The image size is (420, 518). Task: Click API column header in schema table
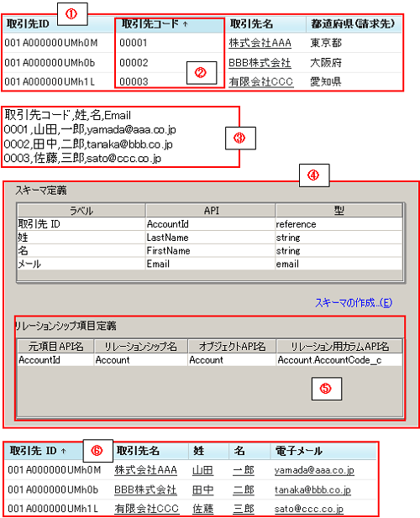point(211,211)
